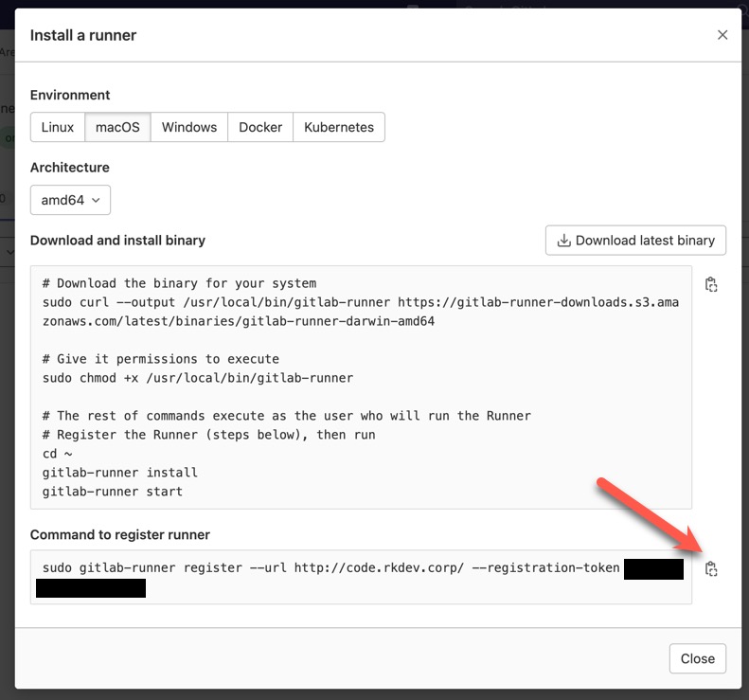Viewport: 749px width, 700px height.
Task: Click the sudo chmod +x command line
Action: pos(198,378)
